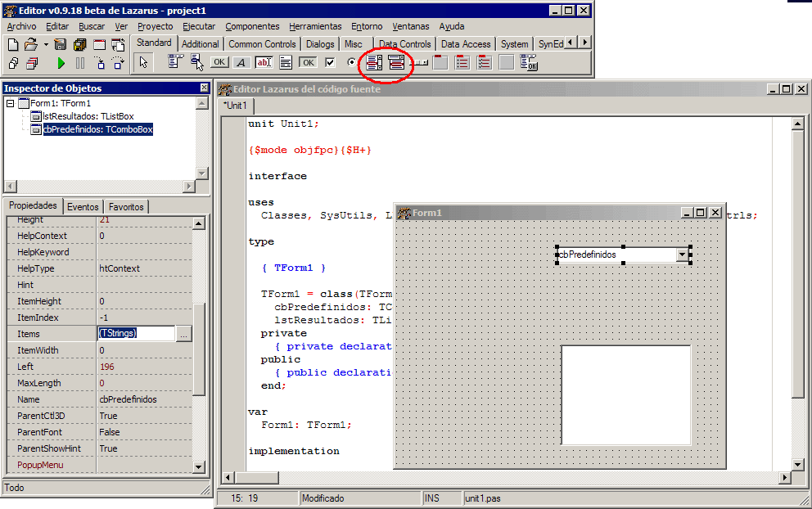Image resolution: width=812 pixels, height=509 pixels.
Task: Close the Inspector de Objetos panel
Action: (x=204, y=88)
